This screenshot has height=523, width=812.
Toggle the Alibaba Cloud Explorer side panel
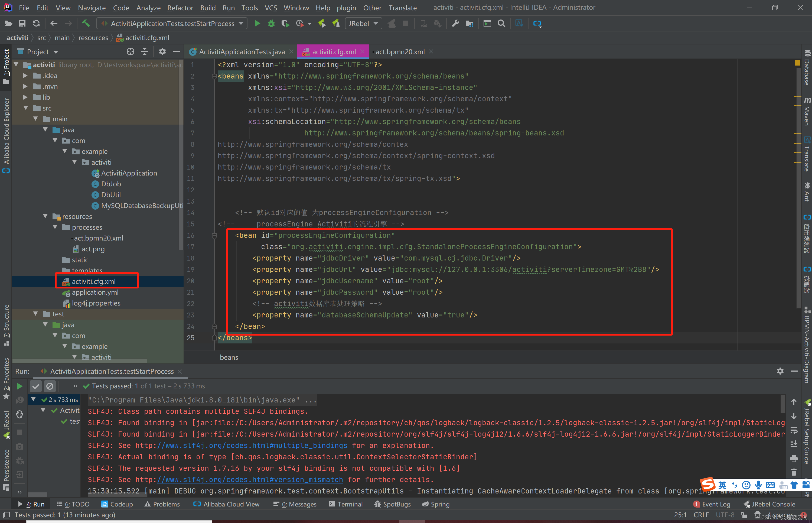coord(6,135)
